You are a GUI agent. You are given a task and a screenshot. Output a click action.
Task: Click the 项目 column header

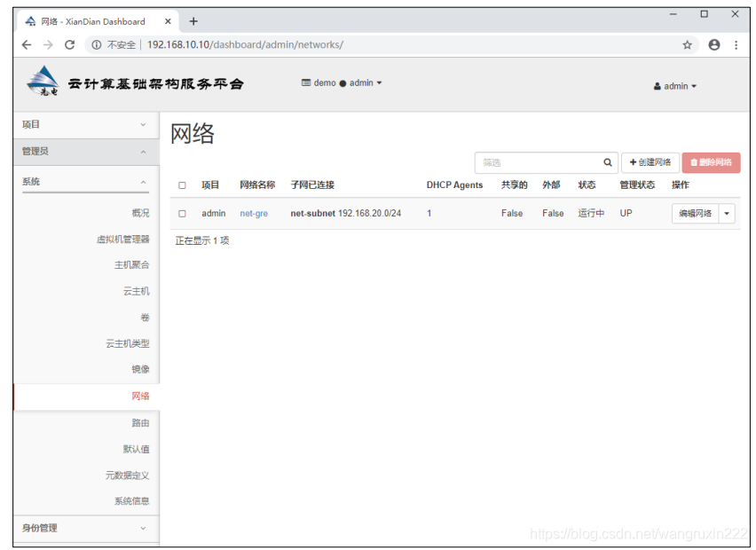tap(210, 185)
